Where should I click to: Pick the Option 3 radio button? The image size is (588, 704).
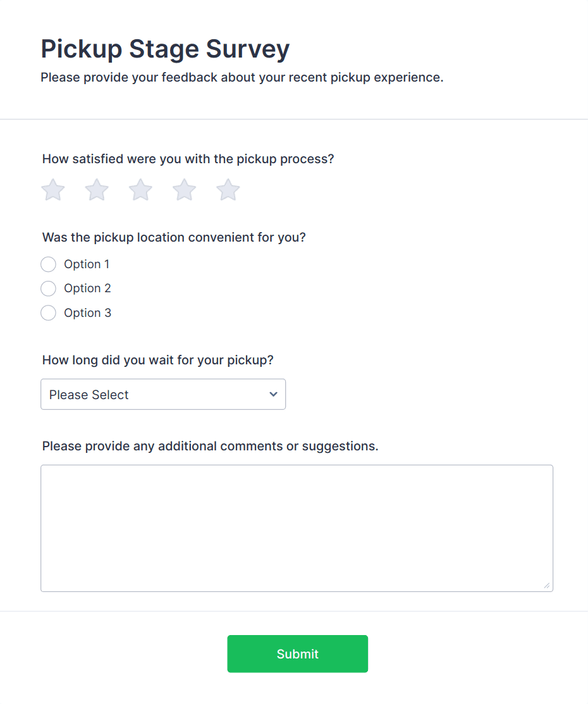49,313
